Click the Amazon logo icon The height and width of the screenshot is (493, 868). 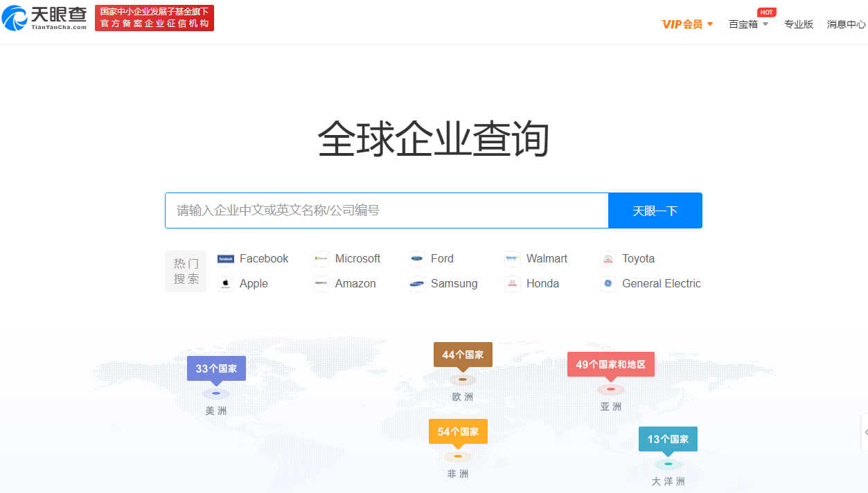pos(321,284)
